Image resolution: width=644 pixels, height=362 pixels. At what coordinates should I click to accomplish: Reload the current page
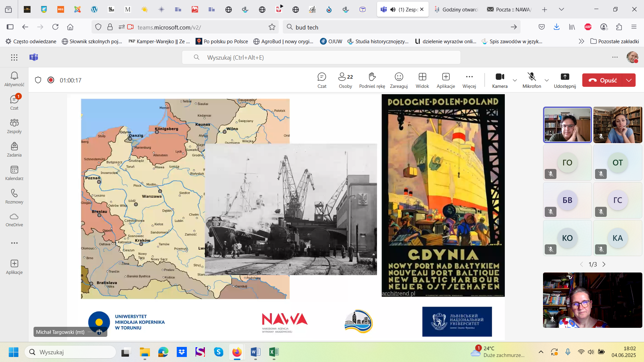[x=55, y=27]
